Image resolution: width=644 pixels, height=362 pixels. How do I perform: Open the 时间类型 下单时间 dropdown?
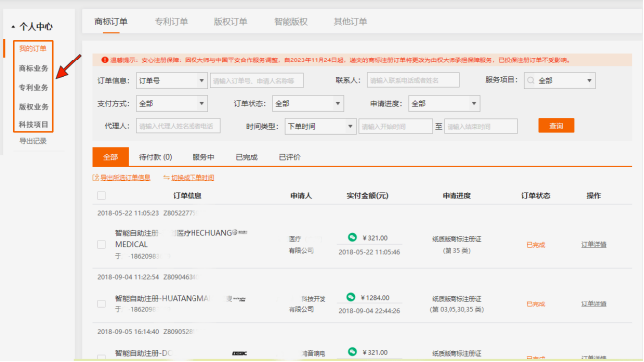tap(321, 126)
